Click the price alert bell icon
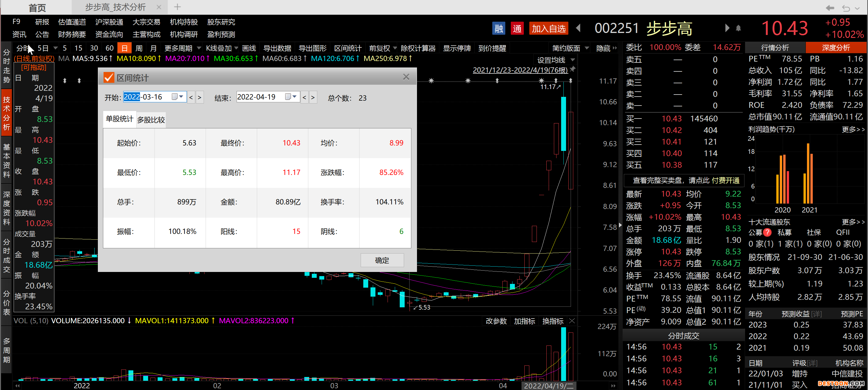The height and width of the screenshot is (390, 868). tap(738, 28)
